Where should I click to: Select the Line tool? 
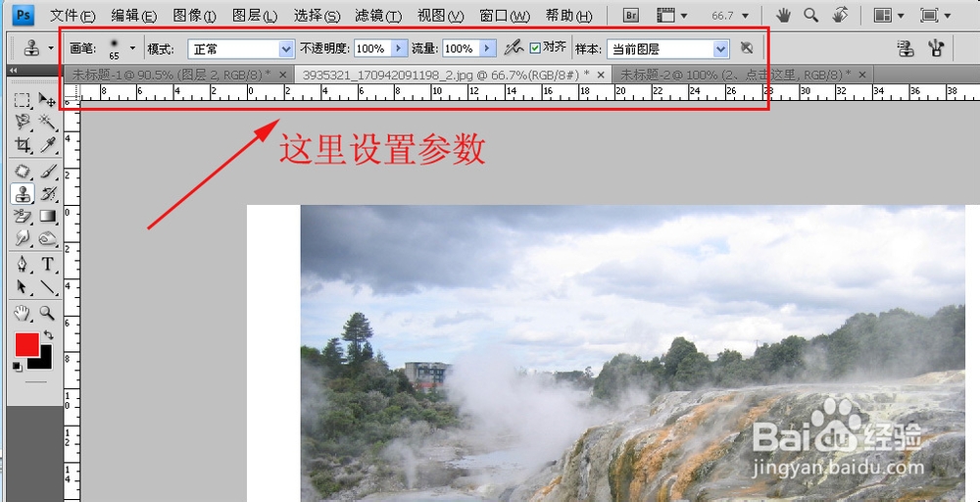point(47,287)
